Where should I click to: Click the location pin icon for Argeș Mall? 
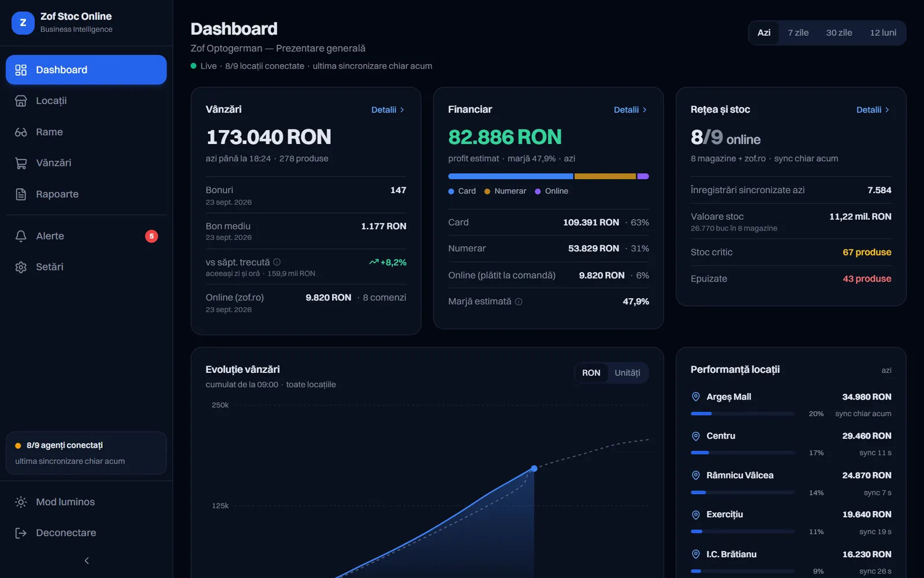[x=696, y=397]
